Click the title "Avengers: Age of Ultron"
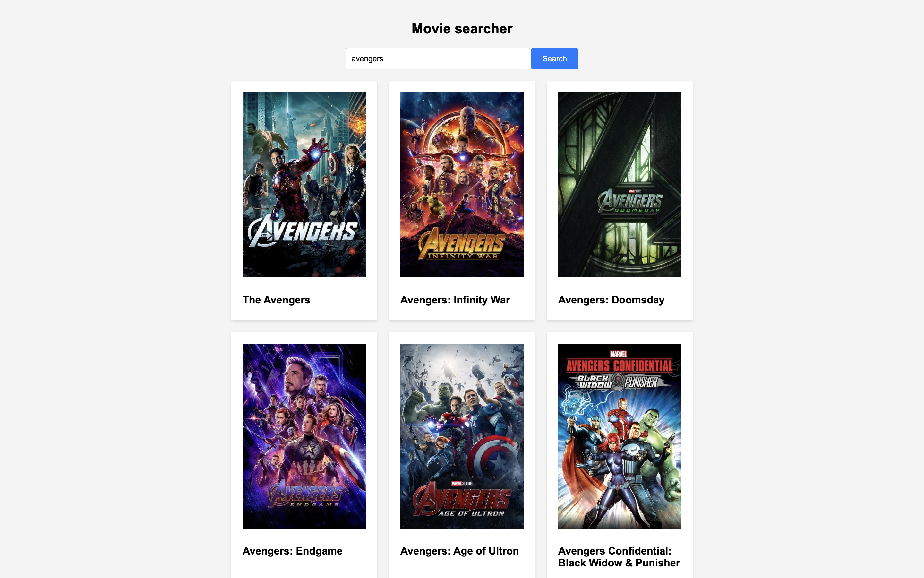Image resolution: width=924 pixels, height=578 pixels. tap(459, 551)
